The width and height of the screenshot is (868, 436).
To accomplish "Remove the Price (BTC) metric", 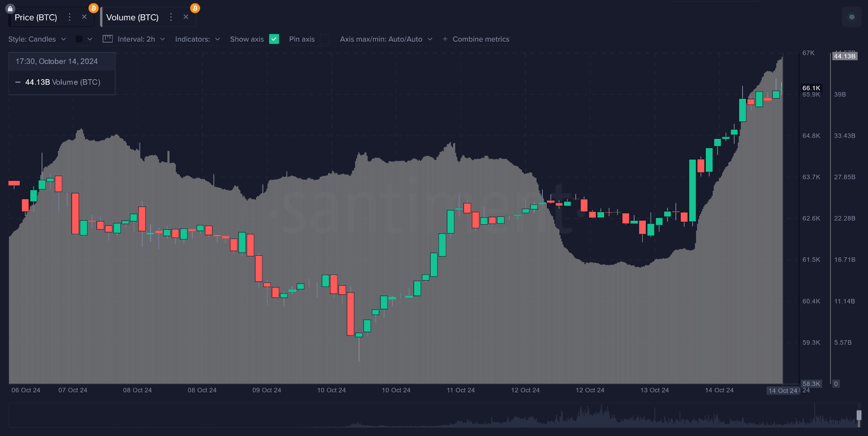I will point(84,17).
